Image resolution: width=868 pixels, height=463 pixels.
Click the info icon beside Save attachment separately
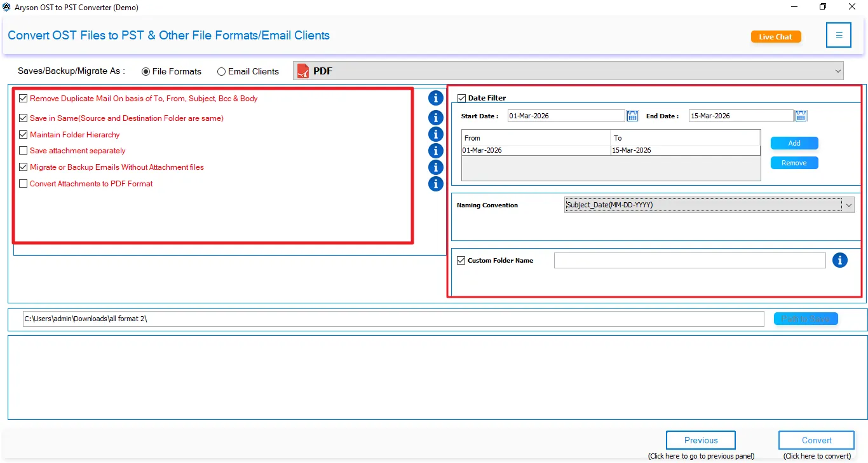(x=435, y=151)
